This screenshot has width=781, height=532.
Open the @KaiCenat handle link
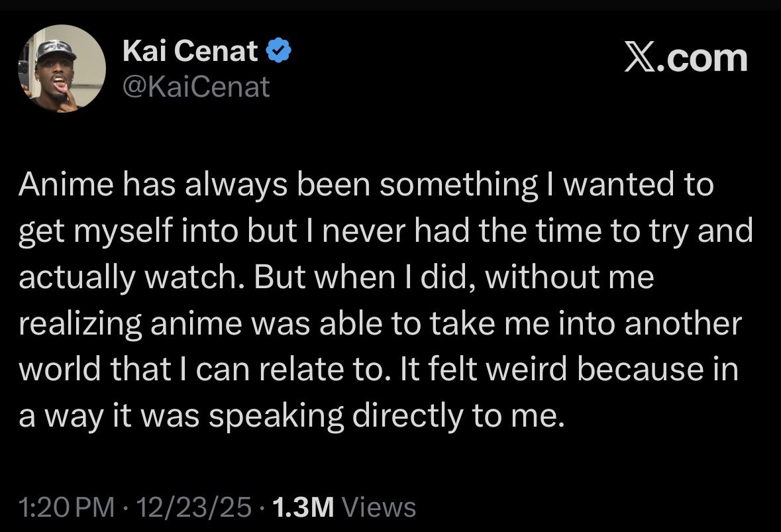tap(196, 87)
